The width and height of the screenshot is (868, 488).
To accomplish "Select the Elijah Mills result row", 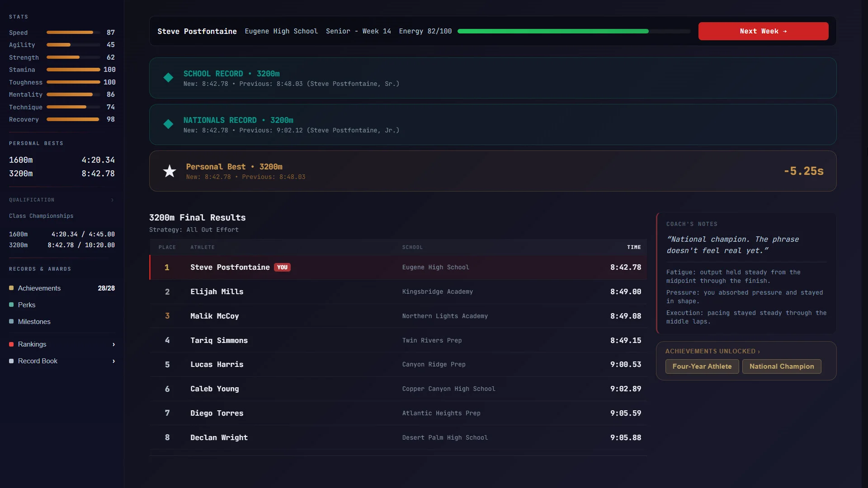I will click(398, 292).
